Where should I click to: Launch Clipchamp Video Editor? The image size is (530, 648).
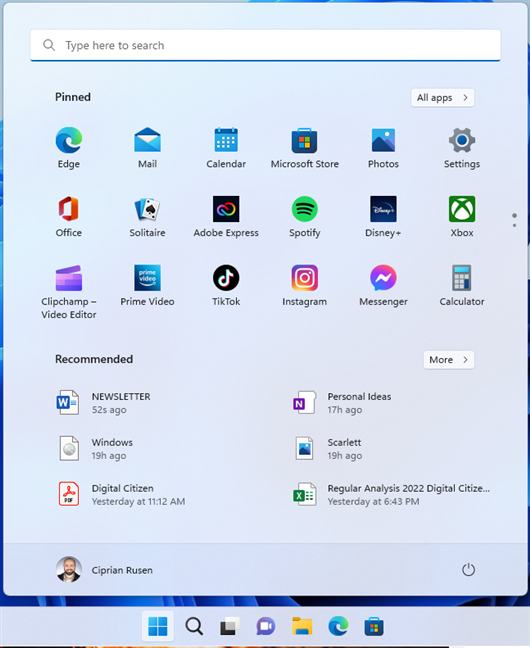(69, 292)
